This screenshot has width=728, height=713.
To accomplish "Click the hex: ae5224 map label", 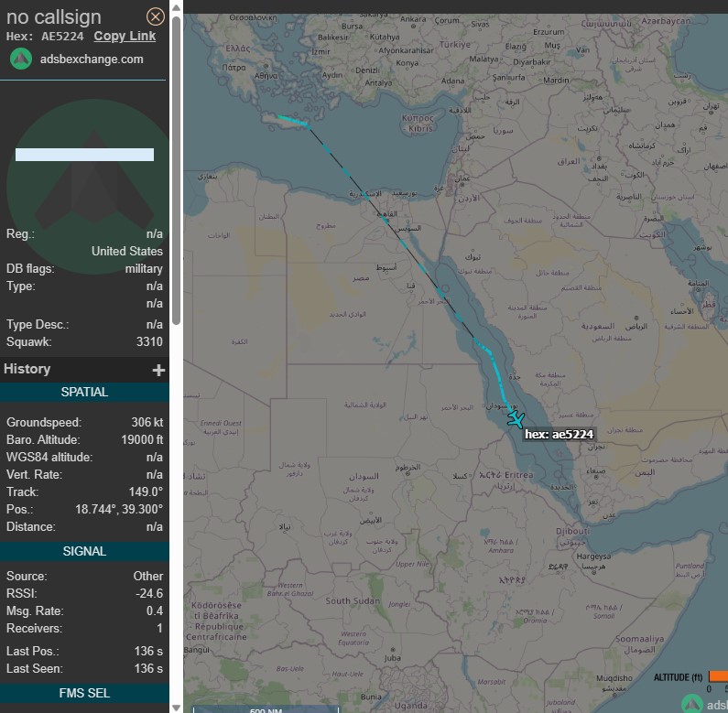I will tap(559, 435).
